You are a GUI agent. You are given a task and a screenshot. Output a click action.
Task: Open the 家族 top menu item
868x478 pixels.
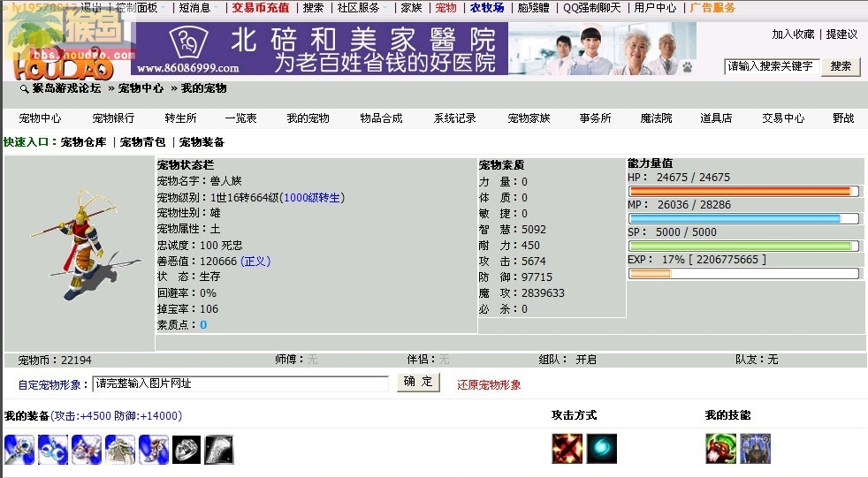click(x=411, y=8)
